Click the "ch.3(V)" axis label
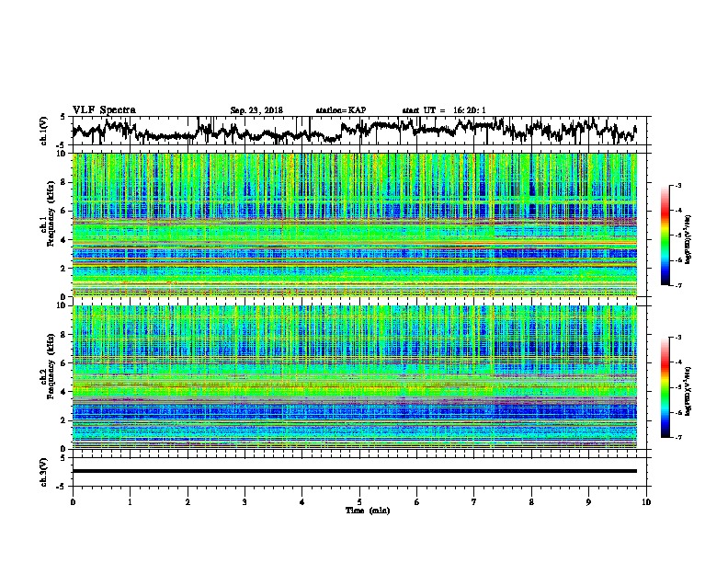The height and width of the screenshot is (563, 728). [44, 472]
